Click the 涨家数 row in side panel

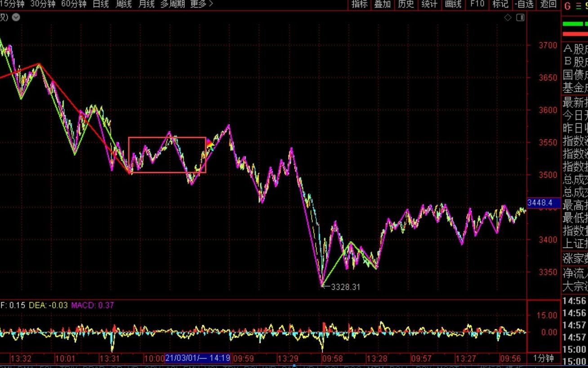coord(575,259)
